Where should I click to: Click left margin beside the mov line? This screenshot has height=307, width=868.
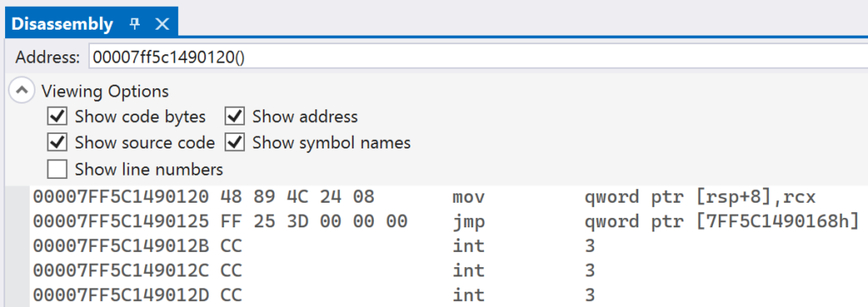(17, 198)
